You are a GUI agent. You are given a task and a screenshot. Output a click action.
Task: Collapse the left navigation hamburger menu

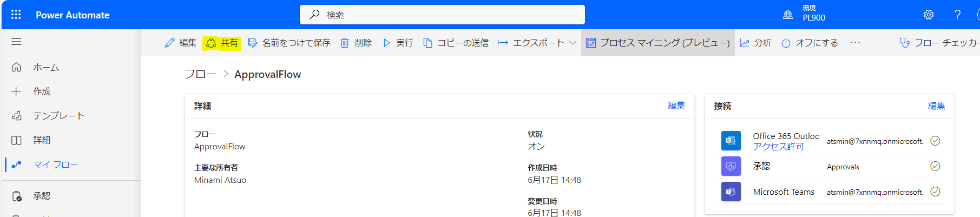click(x=16, y=42)
